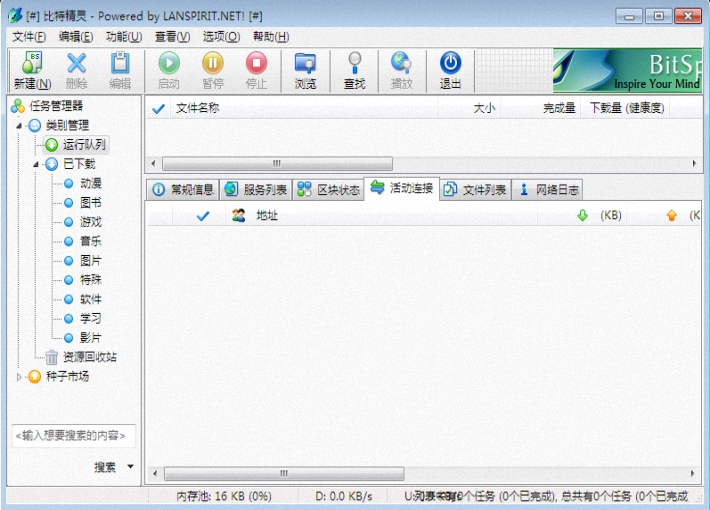Click the 搜索 search button

point(105,467)
